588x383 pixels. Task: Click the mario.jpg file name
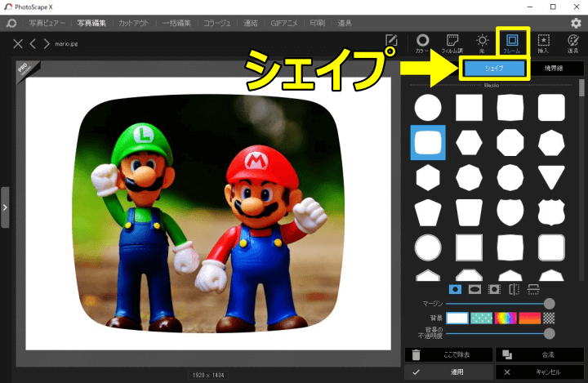coord(66,44)
